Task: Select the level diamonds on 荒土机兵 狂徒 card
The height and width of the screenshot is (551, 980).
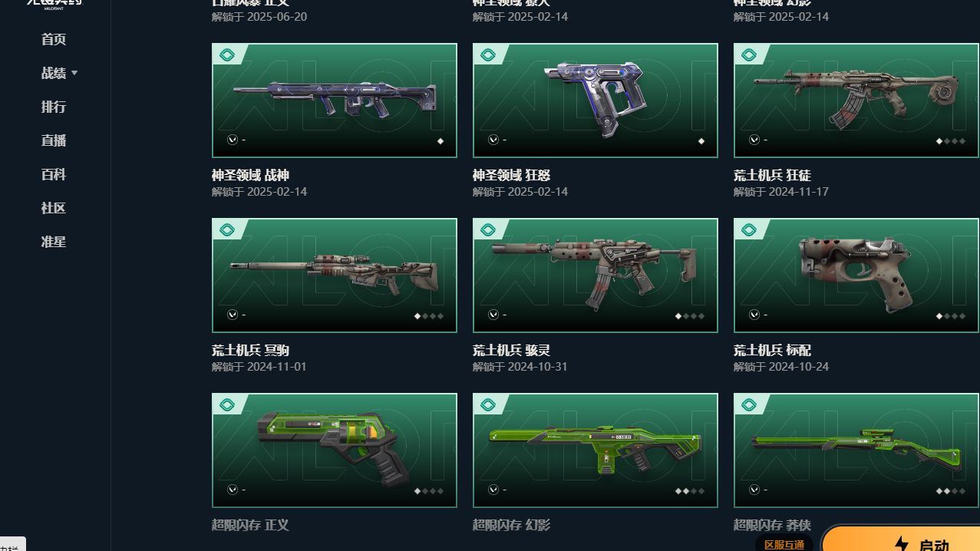Action: pyautogui.click(x=952, y=141)
